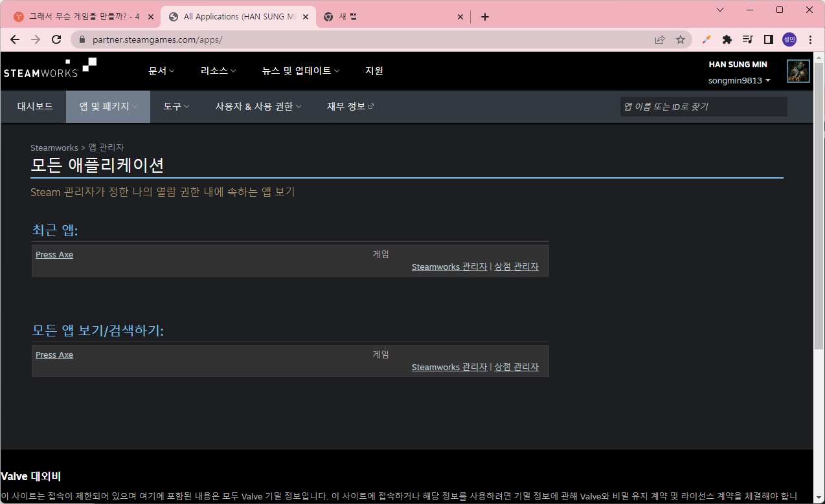Go to the 대시보드 tab

click(x=35, y=106)
